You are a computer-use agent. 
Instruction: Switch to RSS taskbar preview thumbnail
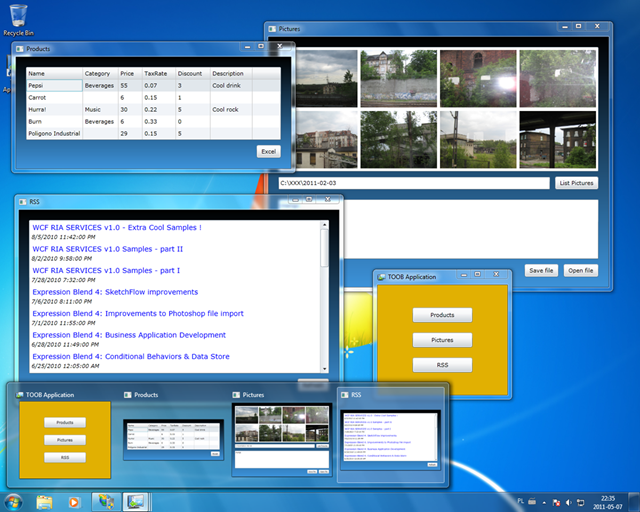tap(391, 434)
